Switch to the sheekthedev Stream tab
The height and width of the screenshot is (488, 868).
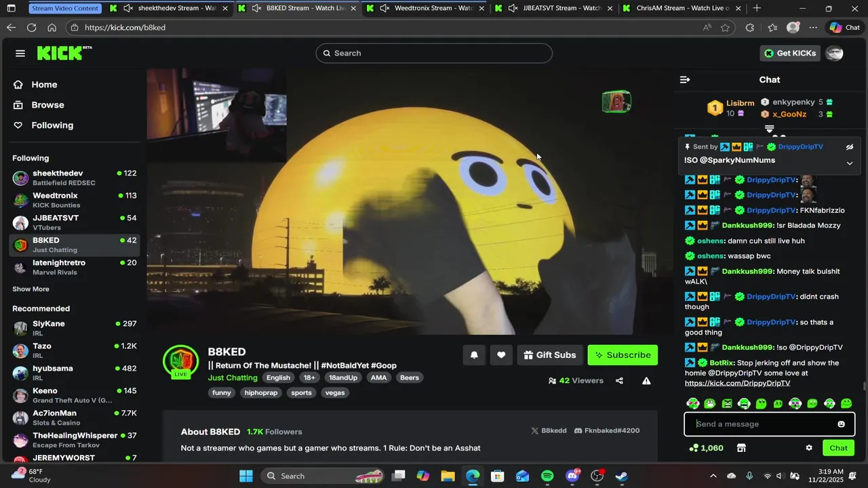[x=168, y=8]
